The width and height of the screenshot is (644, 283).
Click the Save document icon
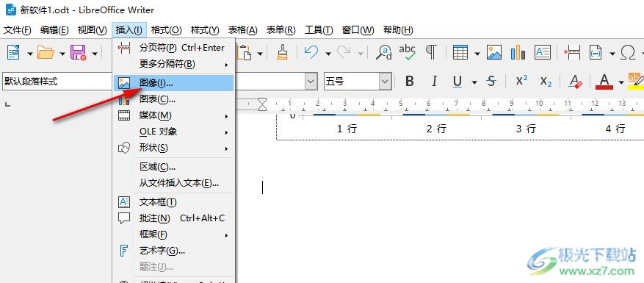coord(78,53)
